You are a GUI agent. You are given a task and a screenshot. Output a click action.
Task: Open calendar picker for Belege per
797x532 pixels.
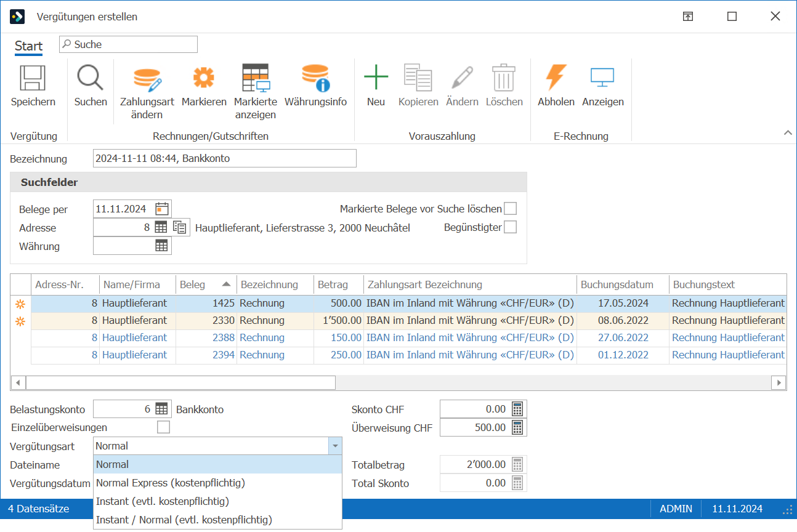pos(162,209)
